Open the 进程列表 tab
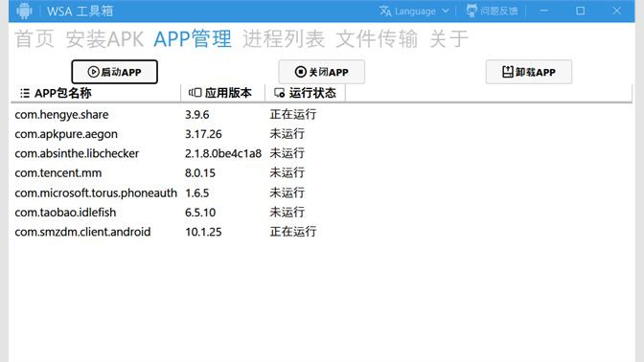Screen dimensions: 644x362 tap(284, 39)
